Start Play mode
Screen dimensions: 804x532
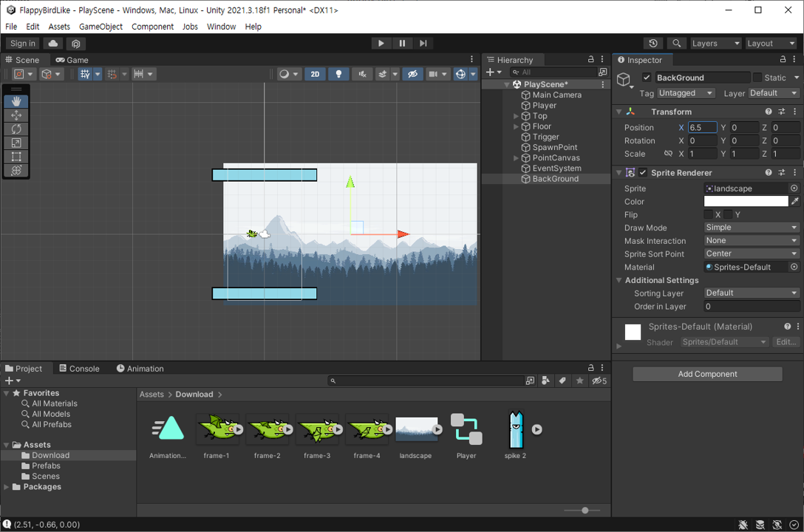381,44
